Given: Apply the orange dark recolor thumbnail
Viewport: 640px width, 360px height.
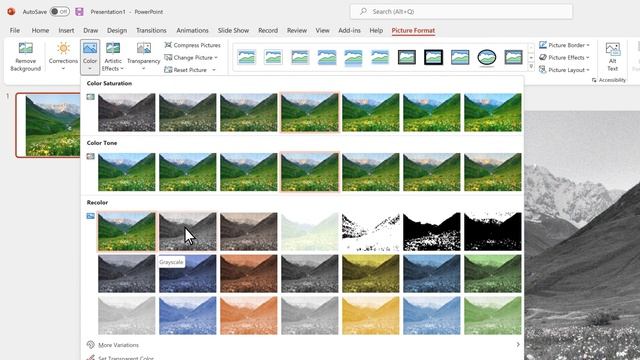Looking at the screenshot, I should click(249, 273).
